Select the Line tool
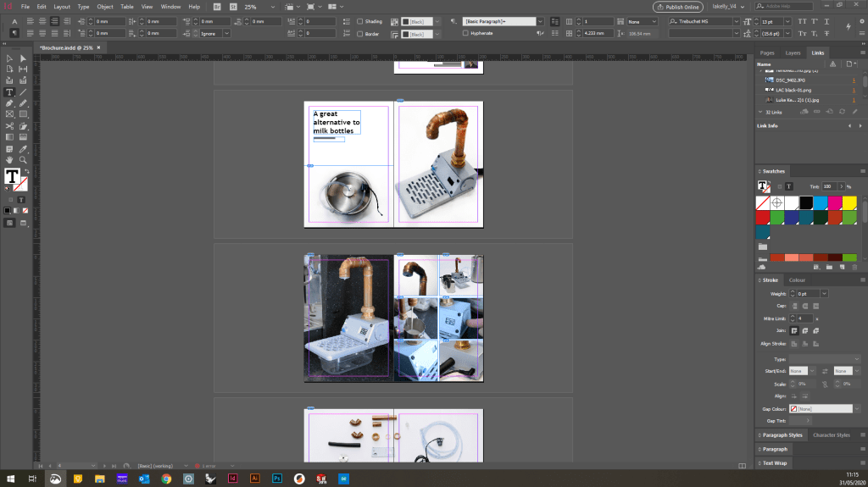 (x=23, y=91)
